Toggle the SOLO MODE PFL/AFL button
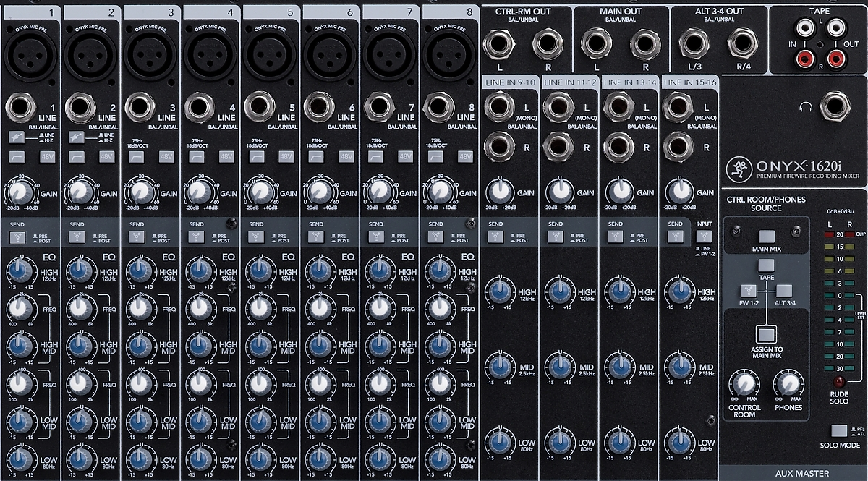 coord(839,431)
